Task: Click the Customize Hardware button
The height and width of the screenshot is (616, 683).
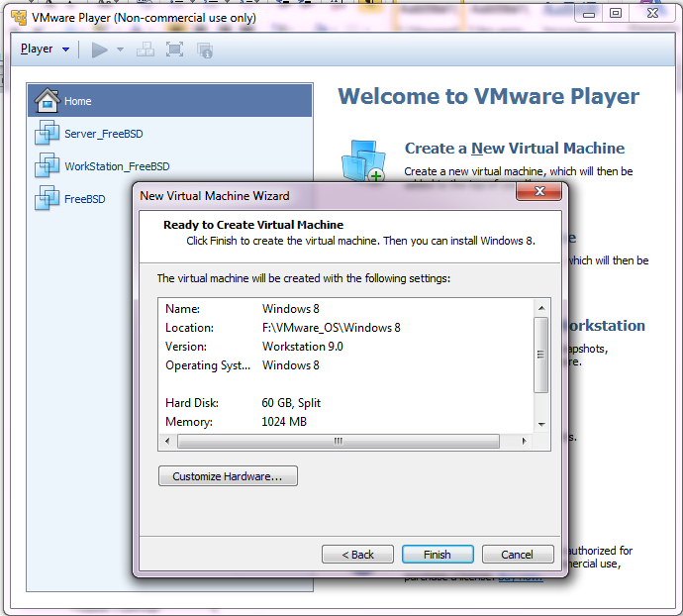Action: pyautogui.click(x=228, y=475)
